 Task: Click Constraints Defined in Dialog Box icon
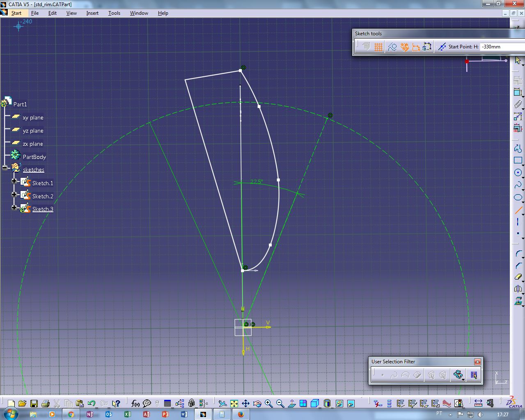518,81
